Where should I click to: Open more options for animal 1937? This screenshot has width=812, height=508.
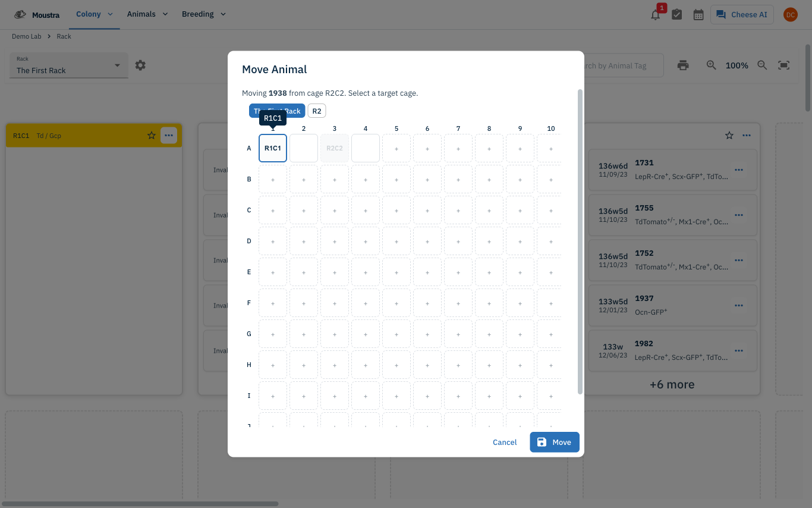pos(739,306)
